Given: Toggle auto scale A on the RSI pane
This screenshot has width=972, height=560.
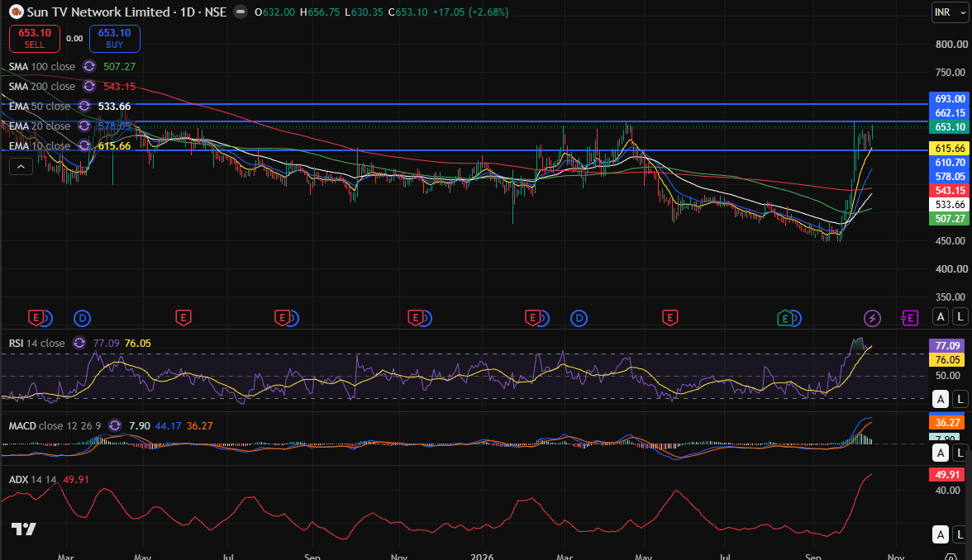Looking at the screenshot, I should click(x=941, y=399).
